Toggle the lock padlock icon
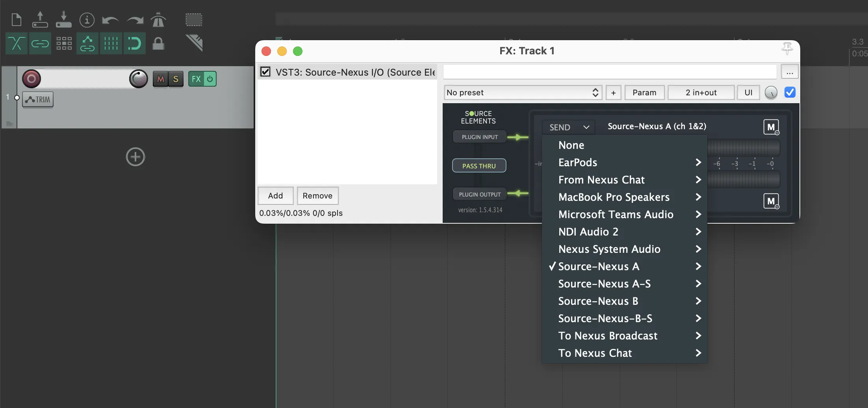Viewport: 868px width, 408px height. (x=158, y=43)
